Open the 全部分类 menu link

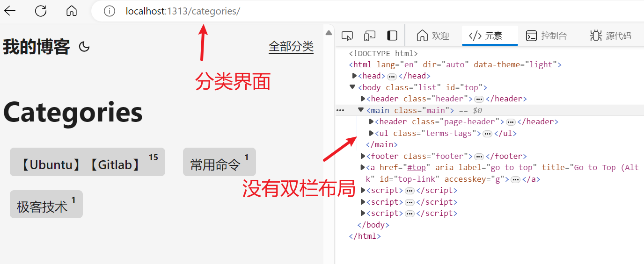click(x=291, y=46)
